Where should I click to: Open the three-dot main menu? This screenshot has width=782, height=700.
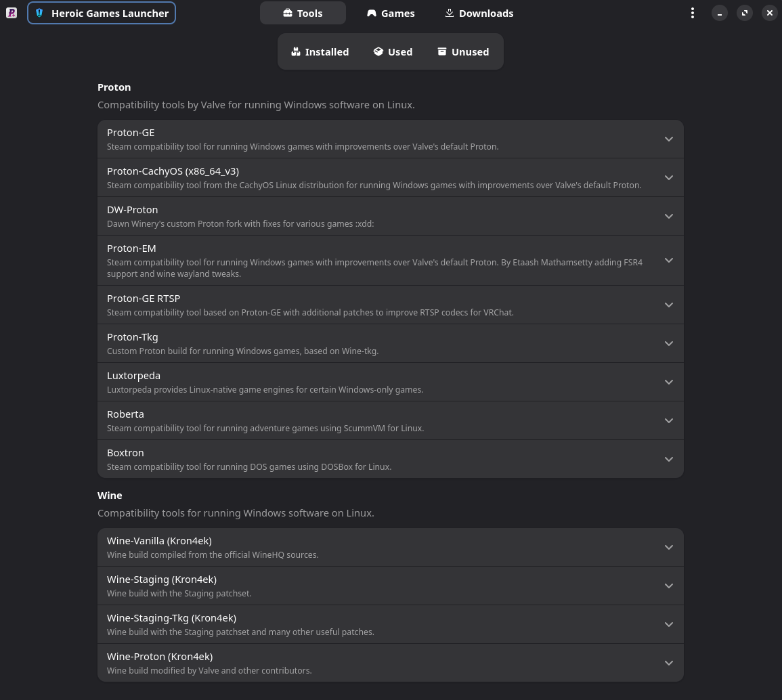(692, 13)
